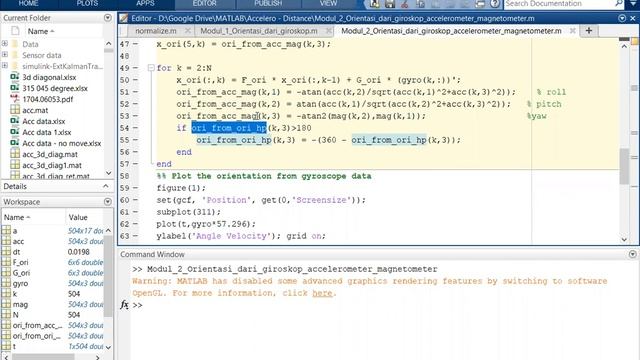Select the 1704.06053.pdf file icon
The width and height of the screenshot is (640, 360).
point(15,99)
